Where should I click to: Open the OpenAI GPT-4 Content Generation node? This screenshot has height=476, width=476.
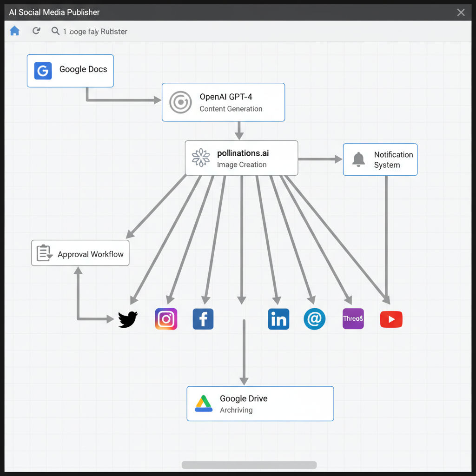click(x=223, y=102)
